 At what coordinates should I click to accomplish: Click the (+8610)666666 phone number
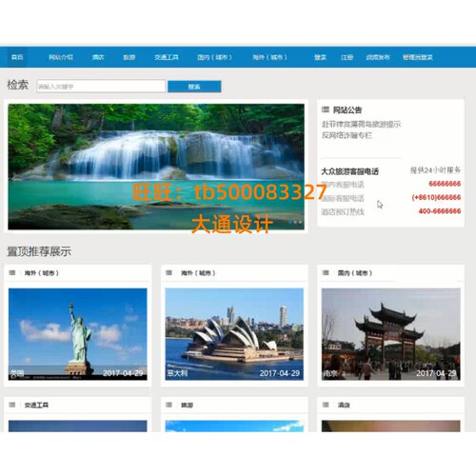click(x=436, y=197)
